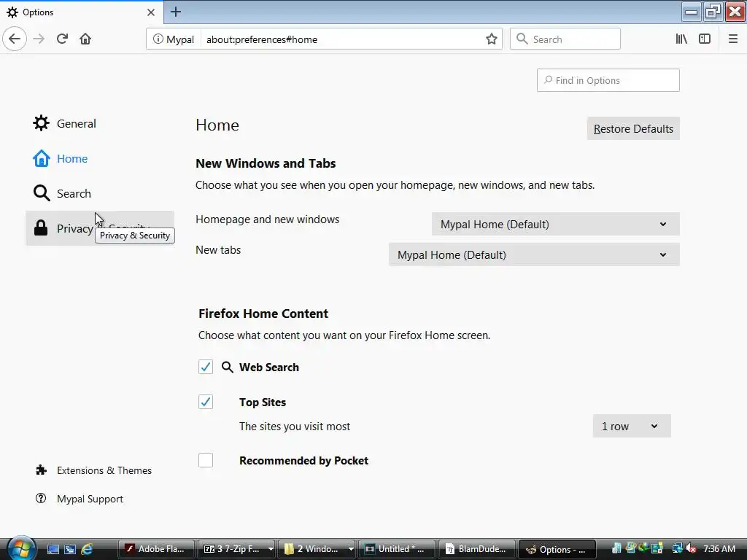Viewport: 747px width, 560px height.
Task: Close the Options tab
Action: pyautogui.click(x=150, y=12)
